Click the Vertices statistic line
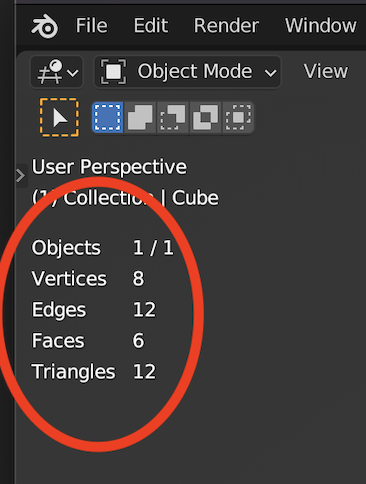The height and width of the screenshot is (484, 366). 88,279
